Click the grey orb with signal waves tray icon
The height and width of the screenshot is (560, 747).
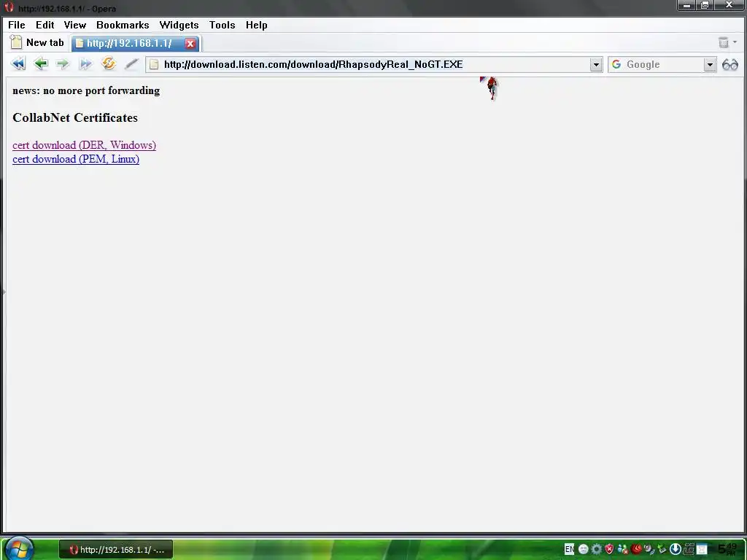pyautogui.click(x=649, y=549)
